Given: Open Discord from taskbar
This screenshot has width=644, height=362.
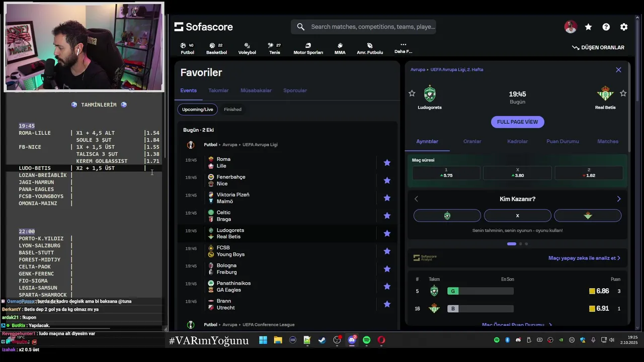Looking at the screenshot, I should [x=352, y=340].
